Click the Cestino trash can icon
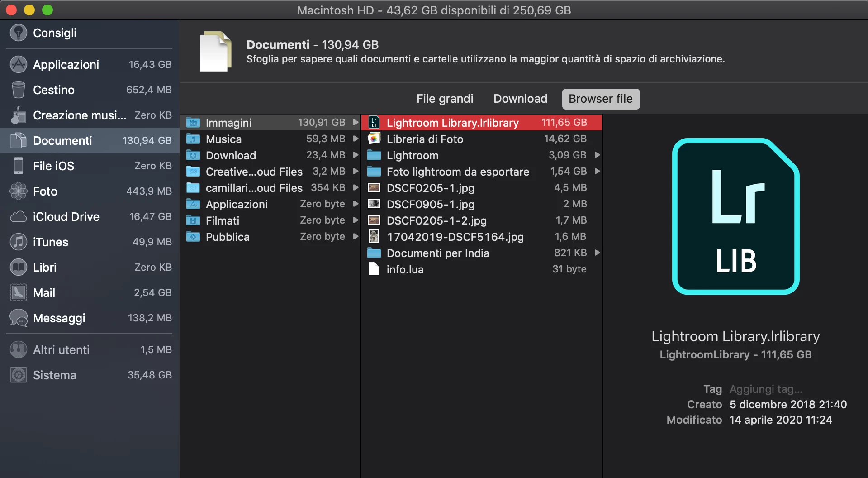Screen dimensions: 868x478 point(18,90)
